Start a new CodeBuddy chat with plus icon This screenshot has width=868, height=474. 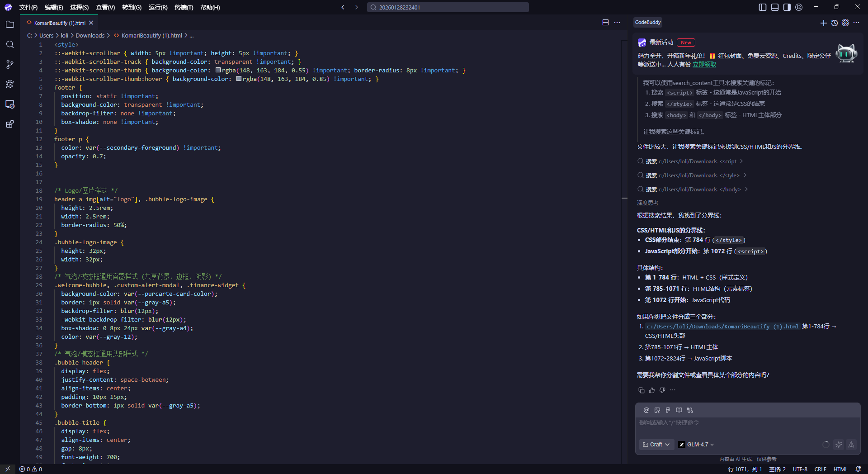pyautogui.click(x=823, y=23)
